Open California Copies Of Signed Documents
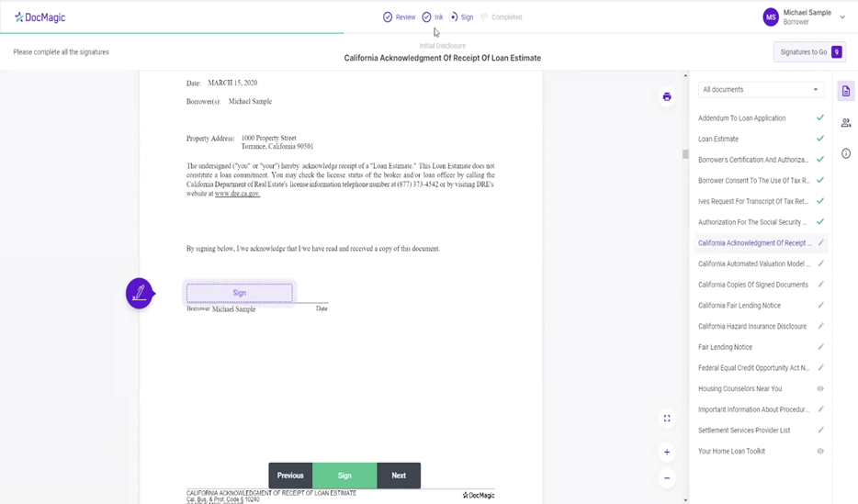Viewport: 858px width, 504px height. 753,285
